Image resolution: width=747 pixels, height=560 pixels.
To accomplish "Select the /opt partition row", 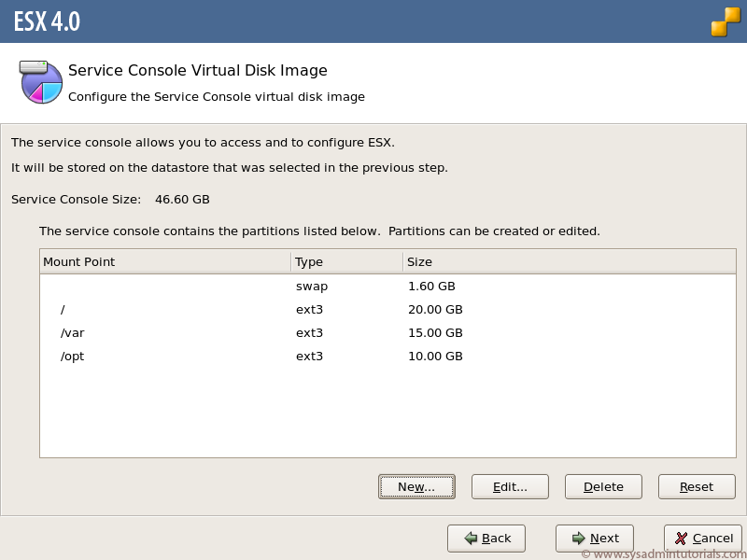I will (x=388, y=357).
